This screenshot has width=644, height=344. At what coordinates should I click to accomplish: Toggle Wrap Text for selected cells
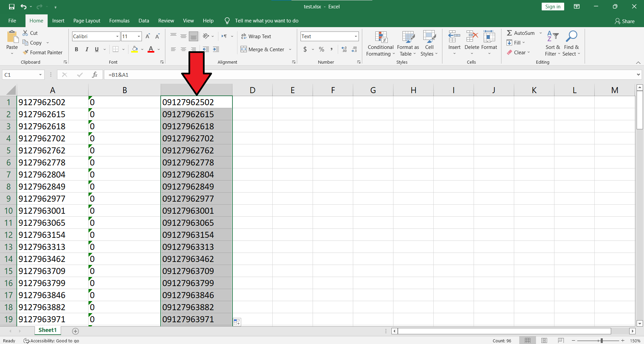point(256,37)
